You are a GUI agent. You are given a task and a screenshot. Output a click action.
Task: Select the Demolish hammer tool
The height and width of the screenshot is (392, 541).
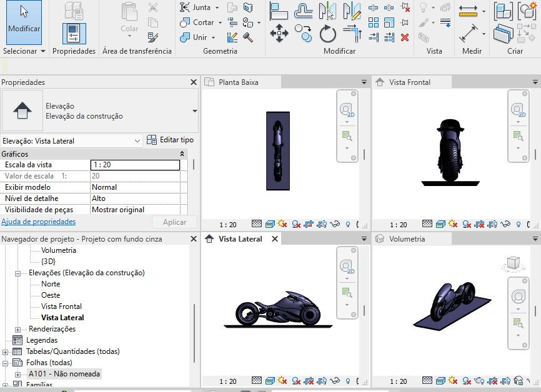tap(248, 37)
